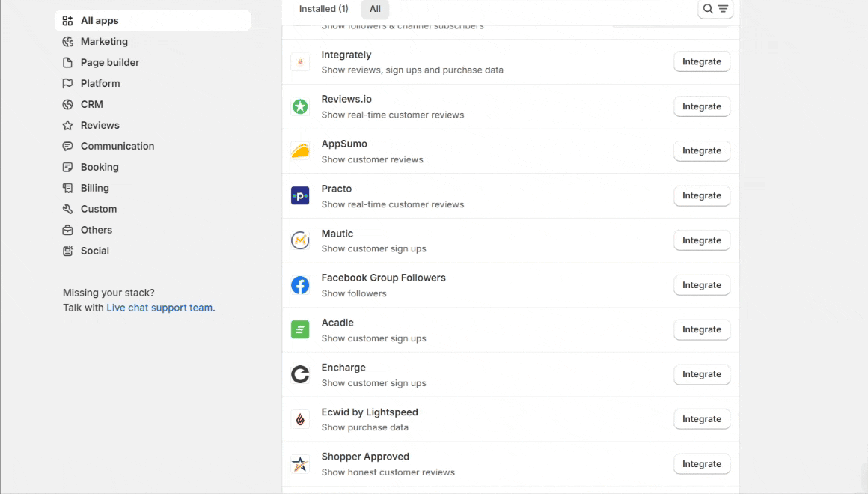
Task: Click the Practo app logo
Action: (x=300, y=195)
